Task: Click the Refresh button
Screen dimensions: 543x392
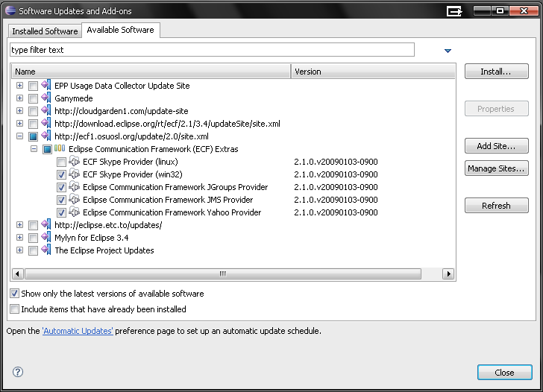Action: click(496, 206)
